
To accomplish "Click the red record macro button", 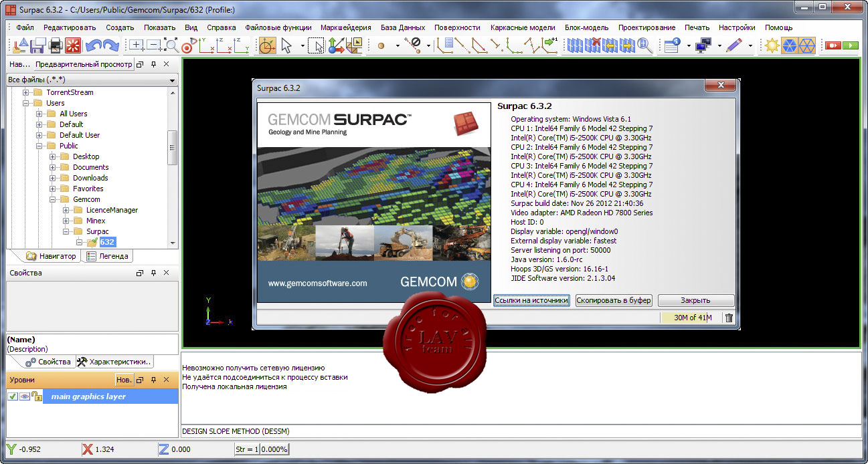I will coord(833,45).
